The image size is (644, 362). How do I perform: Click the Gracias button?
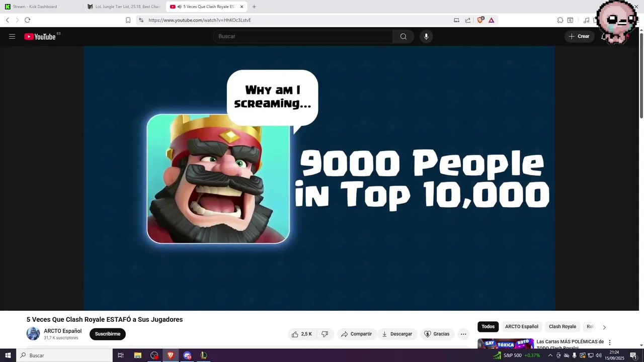click(437, 334)
